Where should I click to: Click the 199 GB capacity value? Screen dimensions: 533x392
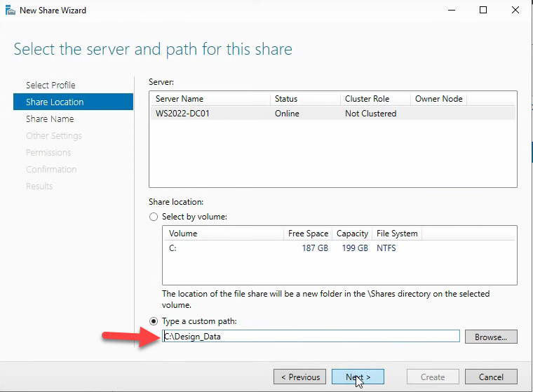tap(355, 248)
